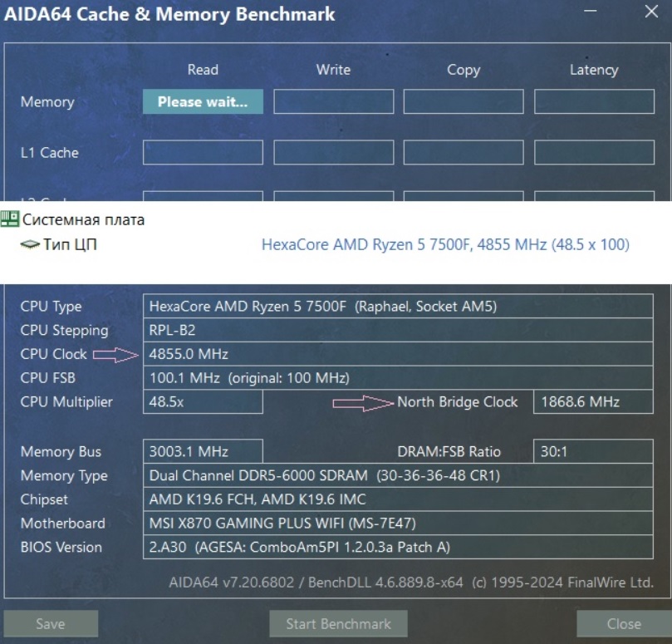Click the L1 Cache Latency result field

pos(594,152)
